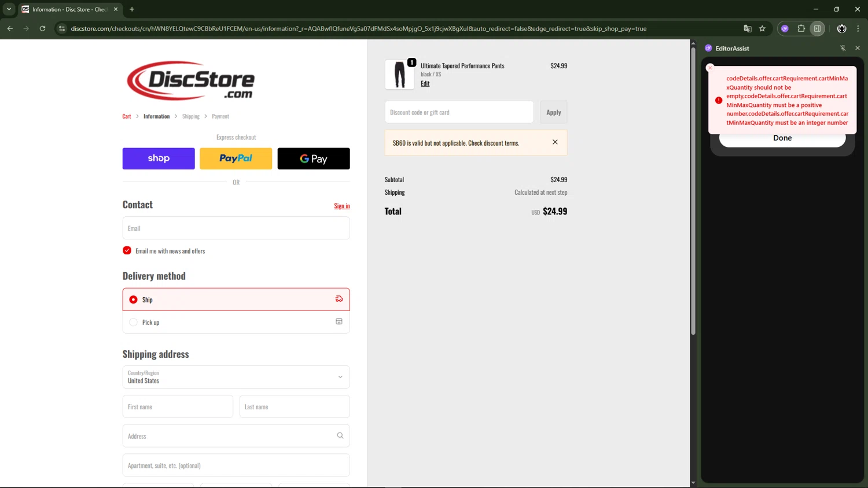Click First name field

178,406
